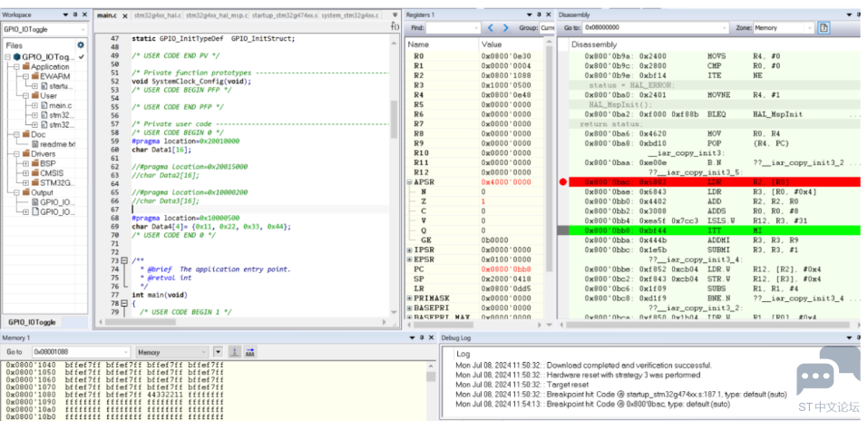The width and height of the screenshot is (868, 421).
Task: Select readme.txt in the Doc folder
Action: (x=57, y=144)
